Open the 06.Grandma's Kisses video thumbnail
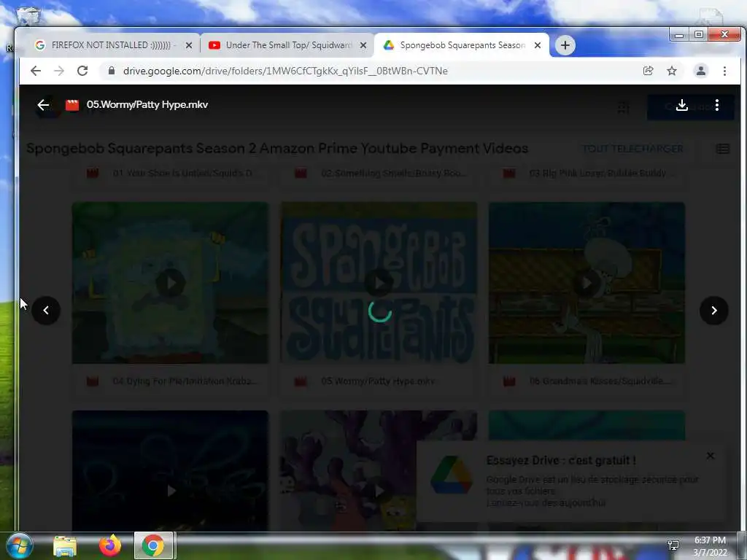Screen dimensions: 747x560 click(587, 283)
